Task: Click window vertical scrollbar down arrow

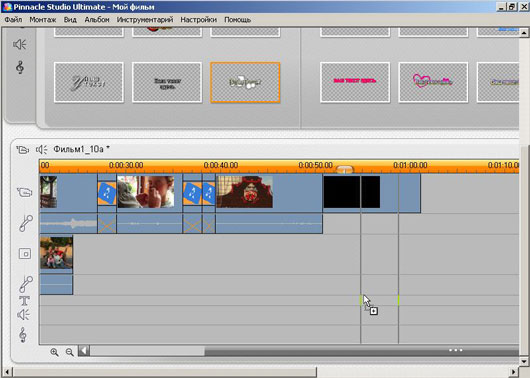Action: 524,361
